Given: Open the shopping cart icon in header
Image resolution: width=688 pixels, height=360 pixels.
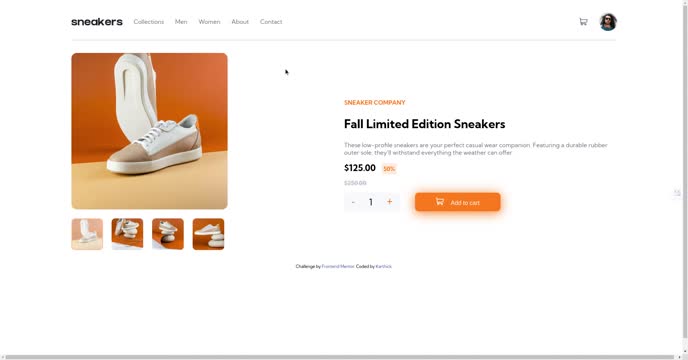Looking at the screenshot, I should [583, 22].
